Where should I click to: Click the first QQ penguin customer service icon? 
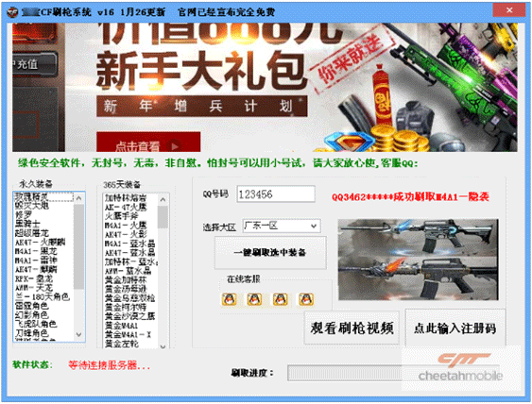pos(229,299)
